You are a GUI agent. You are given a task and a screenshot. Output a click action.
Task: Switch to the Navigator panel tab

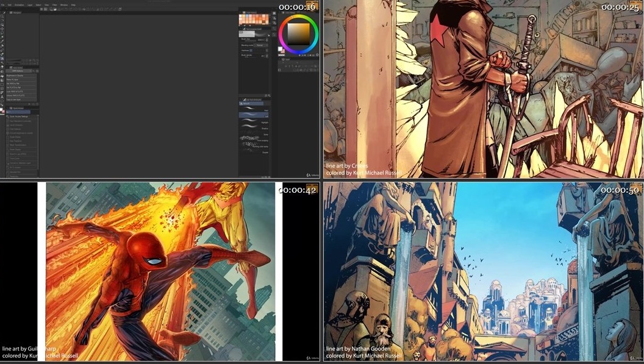(x=15, y=13)
